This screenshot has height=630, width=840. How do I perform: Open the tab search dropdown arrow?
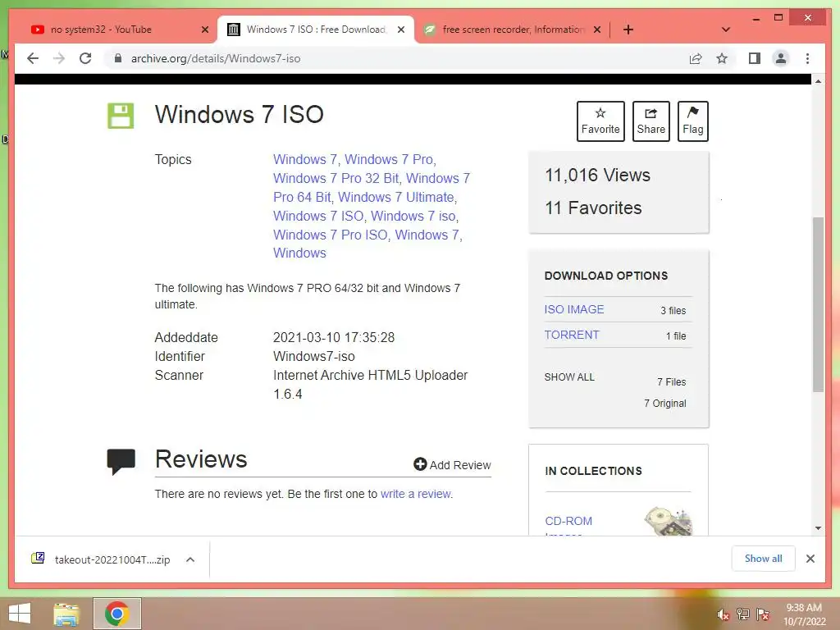[726, 30]
